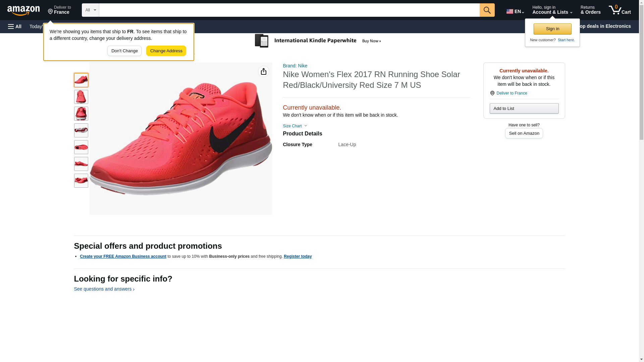This screenshot has height=362, width=644.
Task: Click the Add to List button
Action: click(524, 108)
